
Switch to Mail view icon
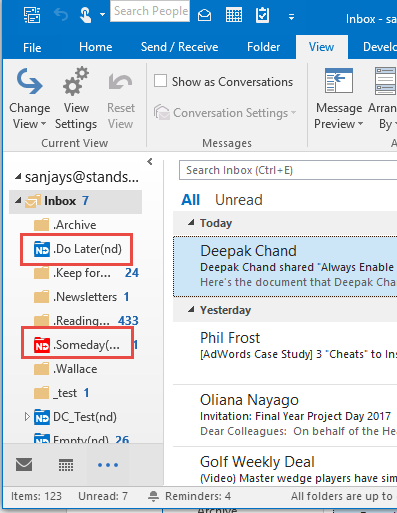pyautogui.click(x=24, y=465)
